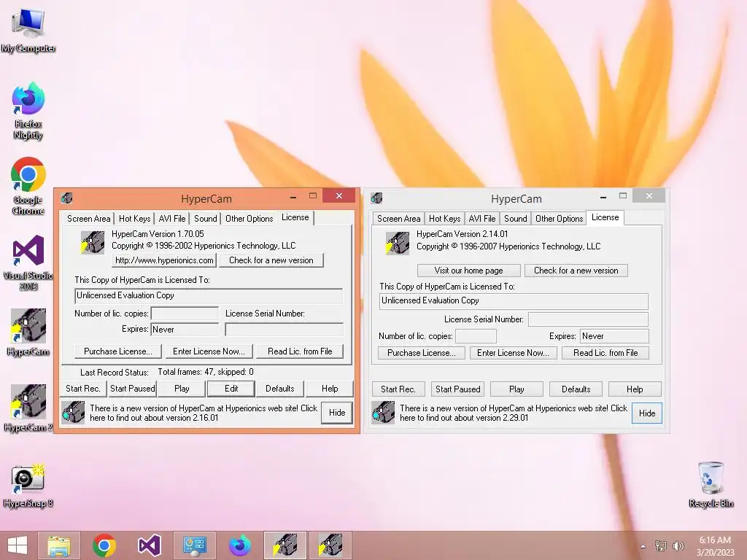Switch to first HyperCam taskbar window

pyautogui.click(x=285, y=545)
